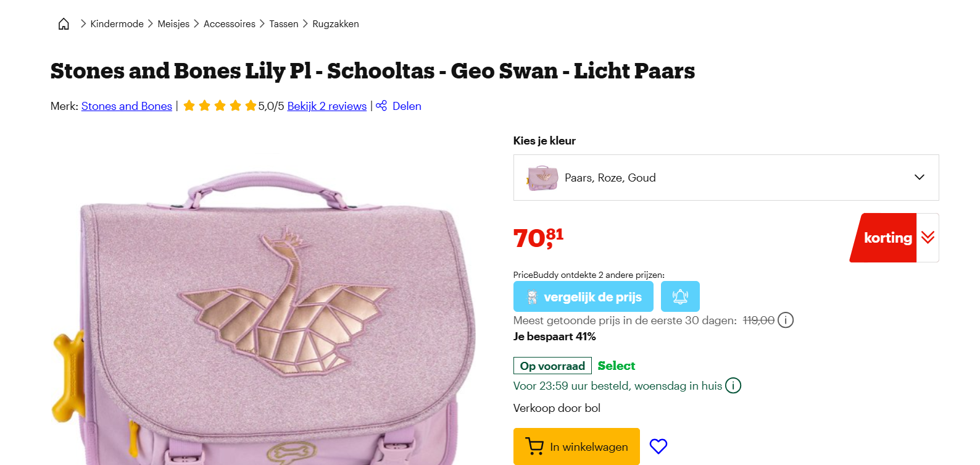980x465 pixels.
Task: Select the Paars, Roze, Goud color thumbnail
Action: point(542,178)
